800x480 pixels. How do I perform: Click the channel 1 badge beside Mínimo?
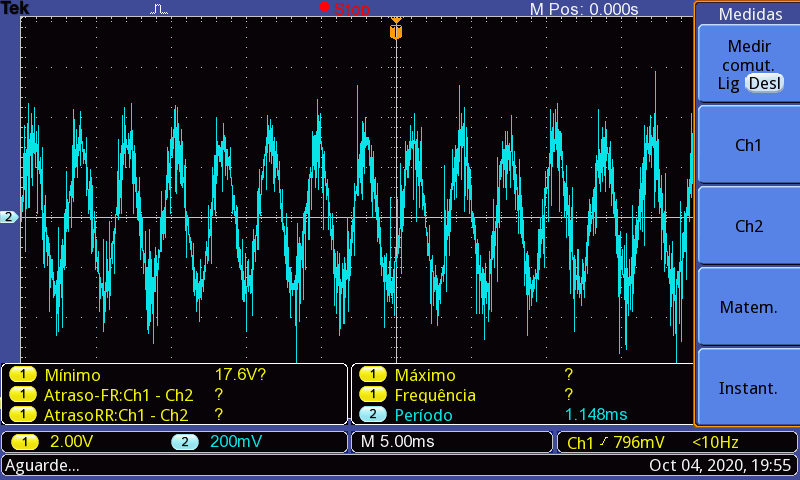tap(22, 375)
